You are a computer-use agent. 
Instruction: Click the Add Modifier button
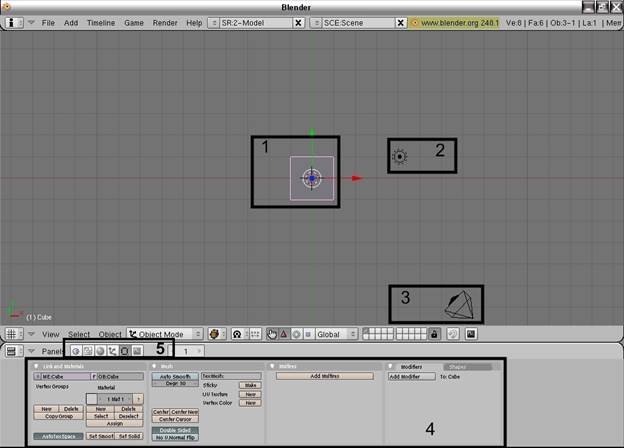pos(405,376)
